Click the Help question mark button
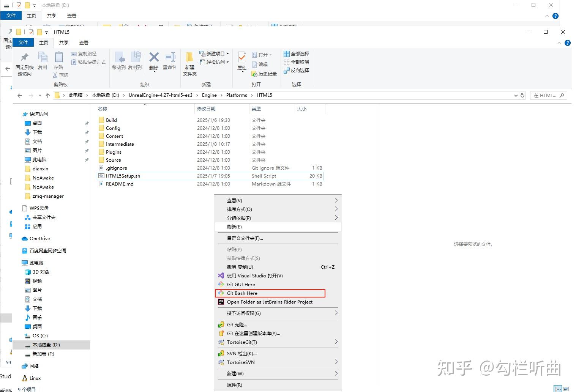Viewport: 576px width, 392px height. coord(568,43)
